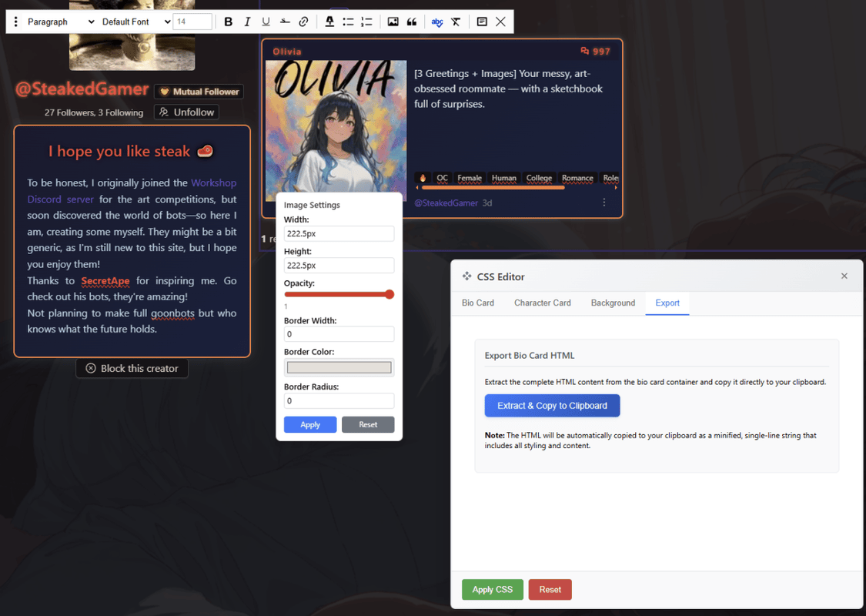Click the @SteakedGamer profile name heading
This screenshot has width=866, height=616.
82,89
